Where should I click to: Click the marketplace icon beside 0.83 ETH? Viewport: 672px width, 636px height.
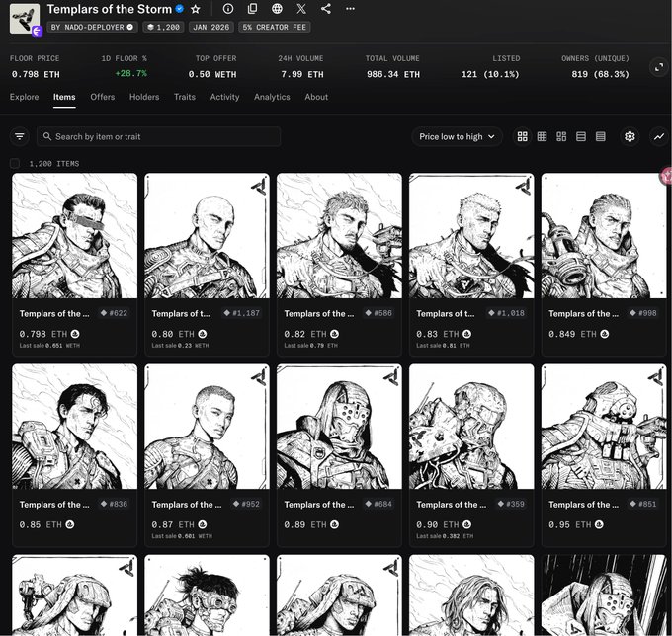click(x=467, y=334)
